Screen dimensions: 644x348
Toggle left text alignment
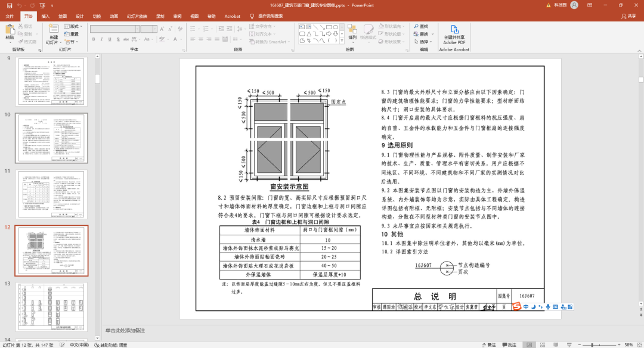point(193,39)
